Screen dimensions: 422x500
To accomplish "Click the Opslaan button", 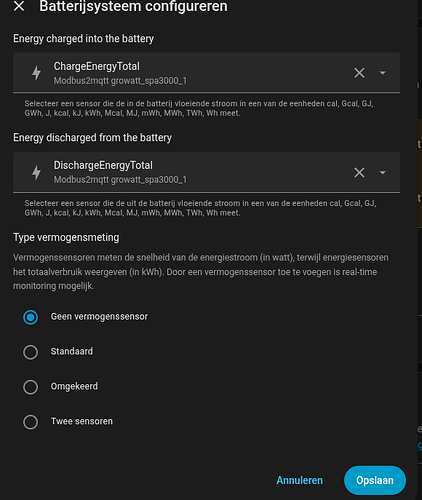I will pos(375,480).
